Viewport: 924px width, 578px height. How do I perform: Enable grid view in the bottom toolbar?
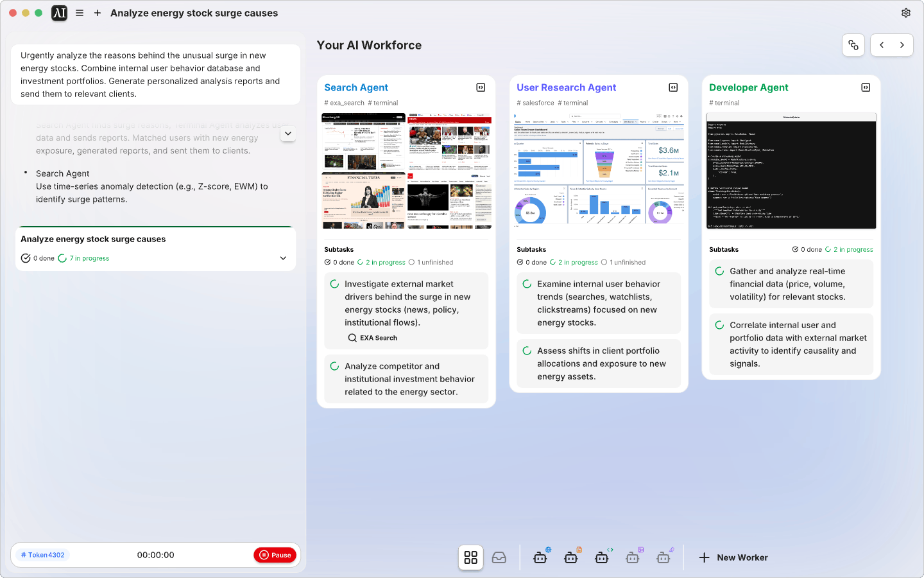click(x=470, y=557)
